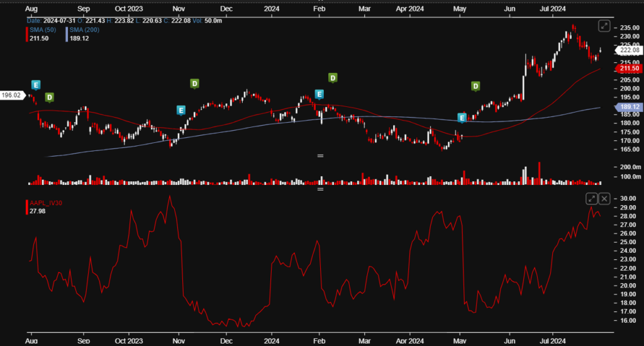644x346 pixels.
Task: Select the earnings E marker at February 2024
Action: [x=319, y=94]
